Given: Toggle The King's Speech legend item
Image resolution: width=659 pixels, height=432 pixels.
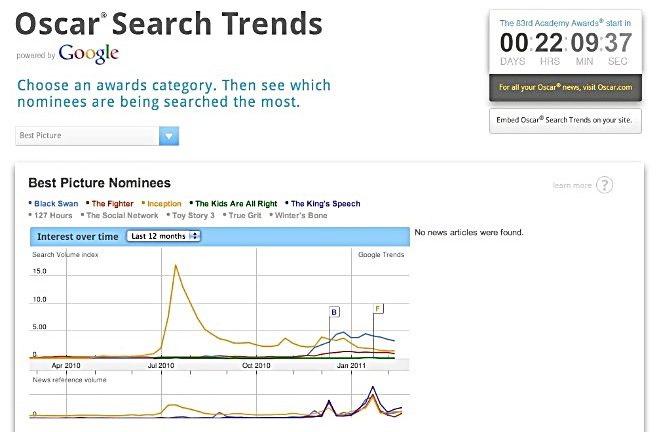Looking at the screenshot, I should point(323,203).
